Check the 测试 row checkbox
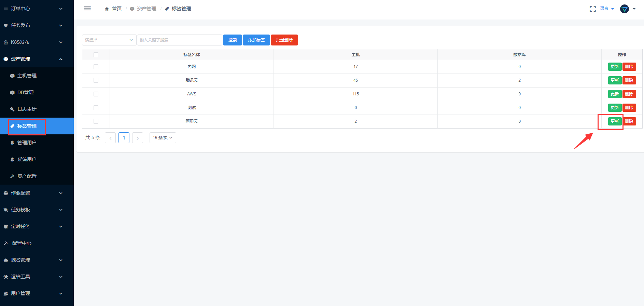Screen dimensions: 644x306 pos(96,108)
